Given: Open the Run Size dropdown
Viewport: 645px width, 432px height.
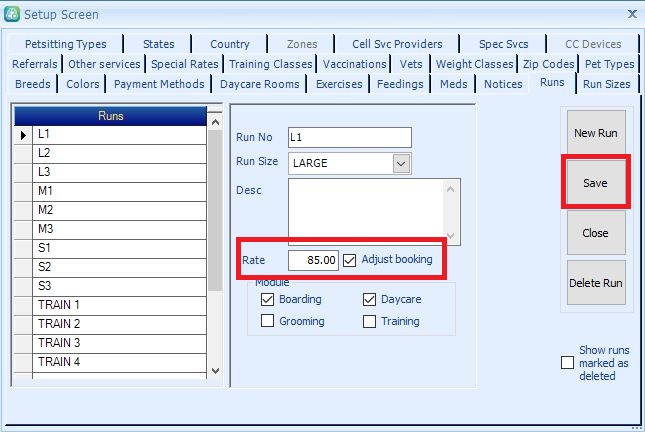Looking at the screenshot, I should 401,163.
